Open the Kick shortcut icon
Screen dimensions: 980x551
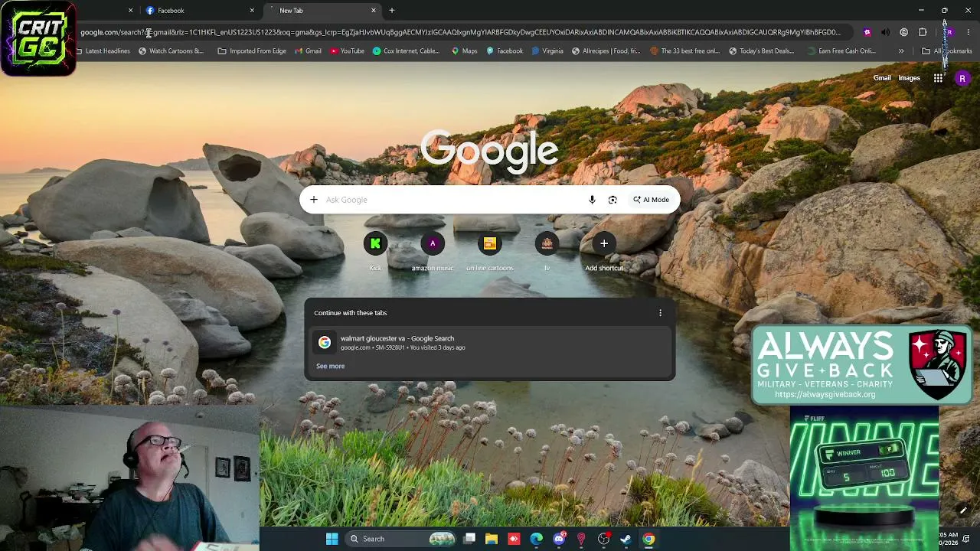pos(375,243)
